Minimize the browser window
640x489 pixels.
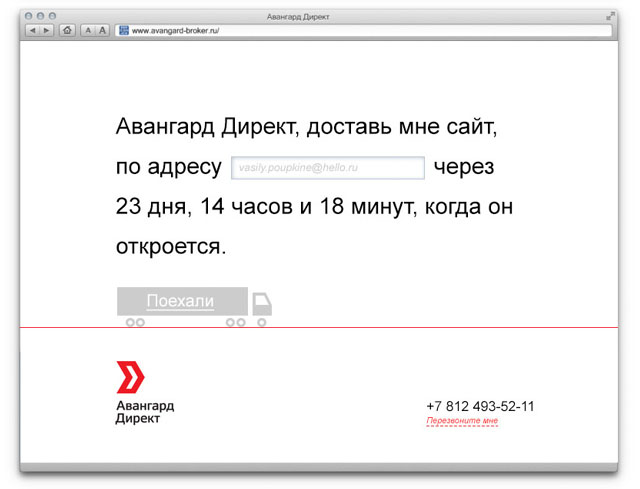pyautogui.click(x=40, y=18)
